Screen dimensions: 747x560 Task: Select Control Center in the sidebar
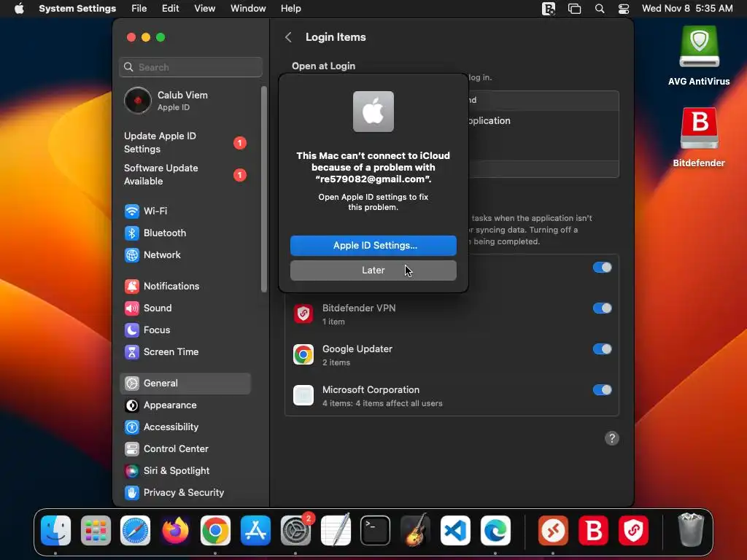[185, 449]
